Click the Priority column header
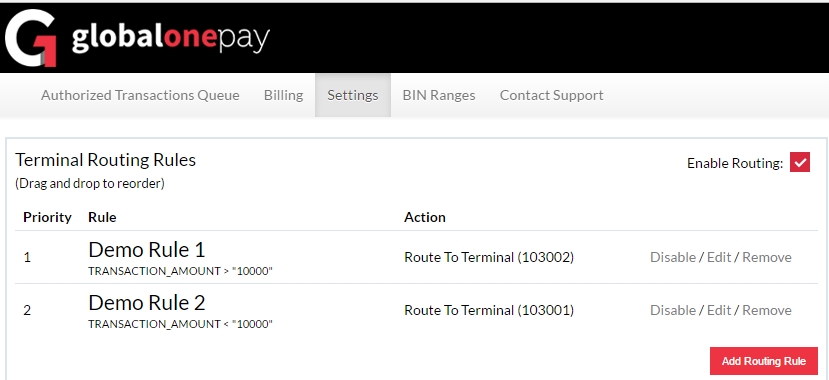 coord(47,217)
